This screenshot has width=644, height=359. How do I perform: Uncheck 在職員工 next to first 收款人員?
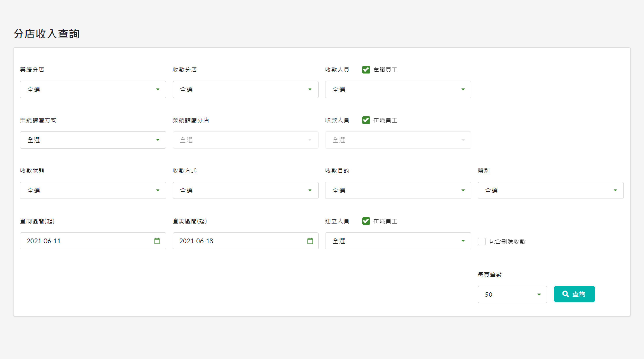click(x=366, y=70)
